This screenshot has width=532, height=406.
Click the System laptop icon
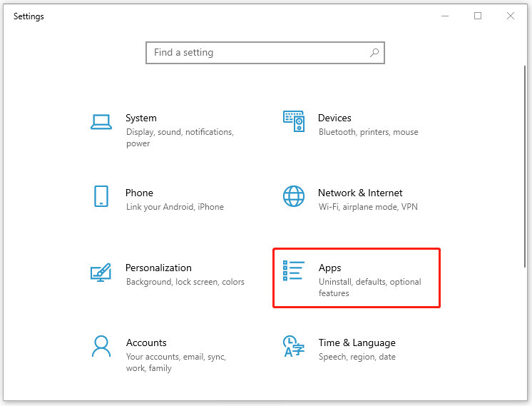(x=101, y=122)
